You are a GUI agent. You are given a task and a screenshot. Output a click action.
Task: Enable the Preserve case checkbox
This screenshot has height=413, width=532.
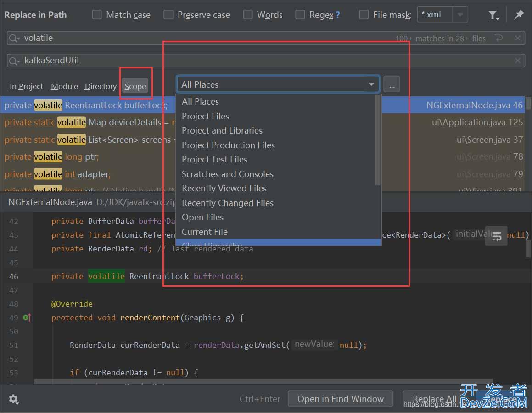[168, 15]
